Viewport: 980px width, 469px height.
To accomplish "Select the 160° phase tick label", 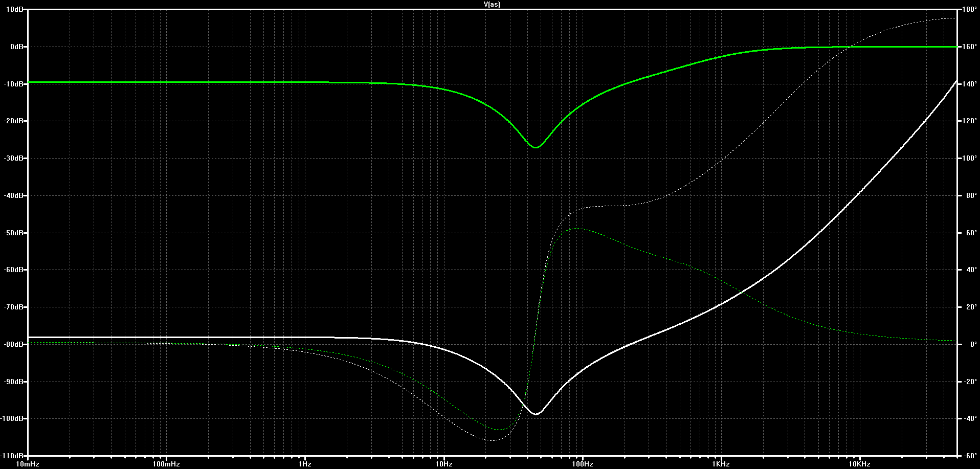I will pyautogui.click(x=970, y=47).
